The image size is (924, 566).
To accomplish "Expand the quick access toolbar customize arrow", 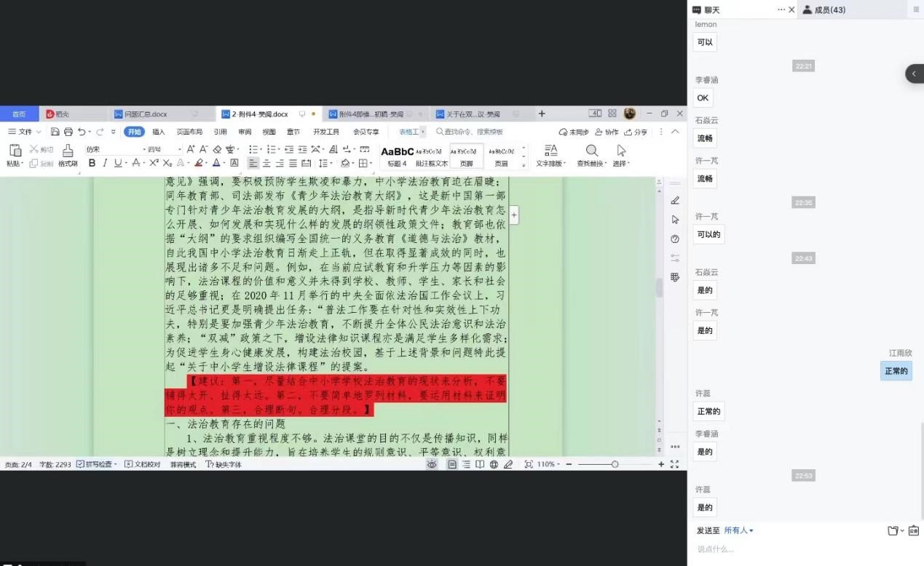I will click(x=114, y=132).
